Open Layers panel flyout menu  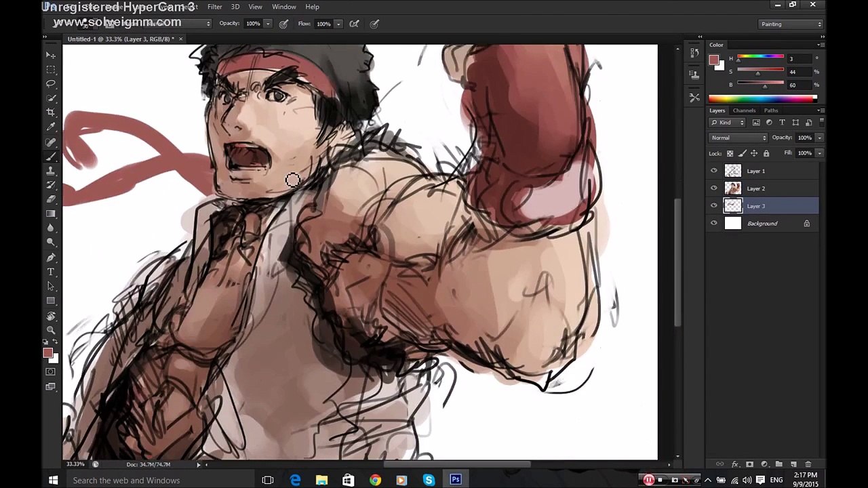[x=821, y=110]
